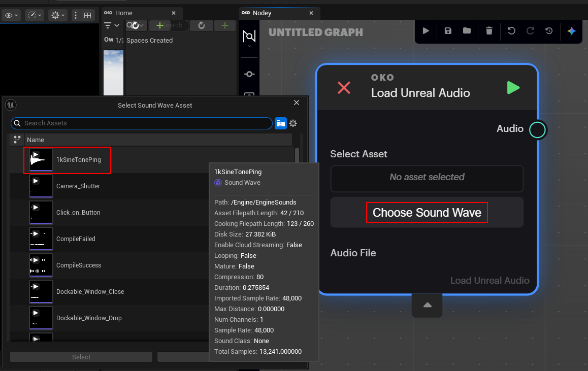Open a graph with the folder icon
Screen dimensions: 588x371
[x=467, y=31]
